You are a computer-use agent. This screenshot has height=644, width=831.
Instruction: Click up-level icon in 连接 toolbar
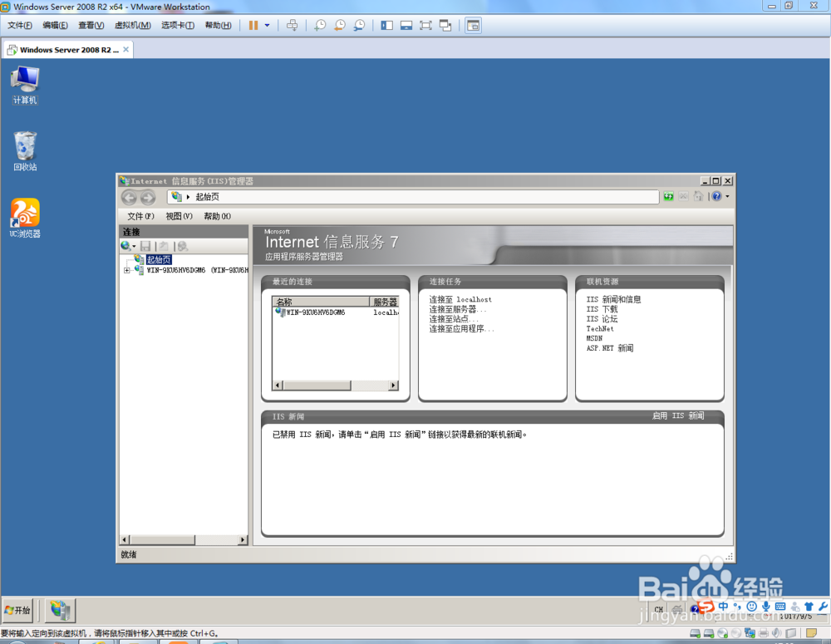[x=164, y=246]
